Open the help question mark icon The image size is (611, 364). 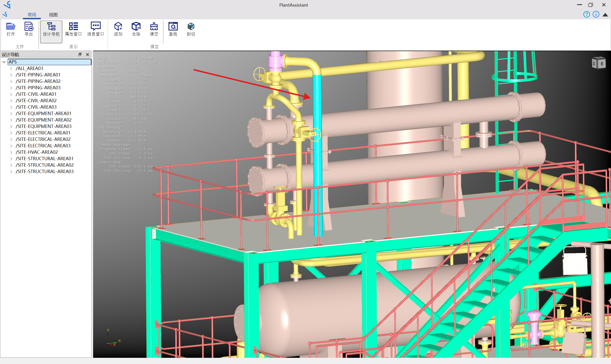pyautogui.click(x=586, y=15)
